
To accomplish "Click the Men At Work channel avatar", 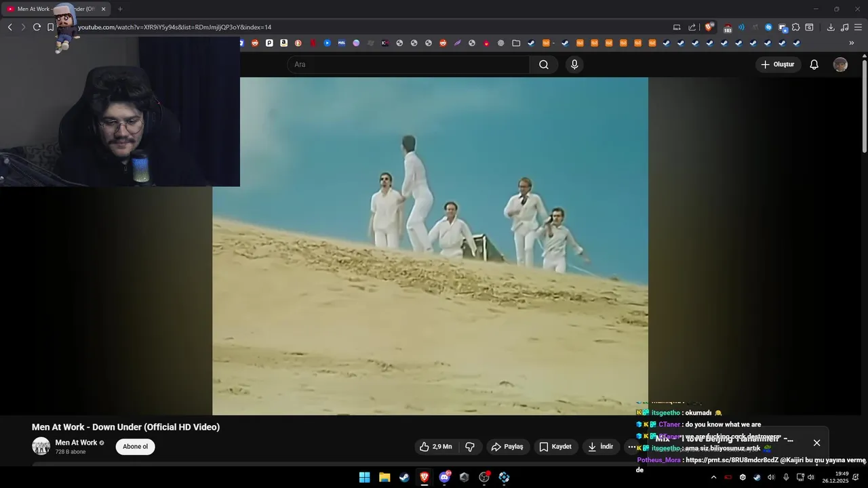I will 41,446.
